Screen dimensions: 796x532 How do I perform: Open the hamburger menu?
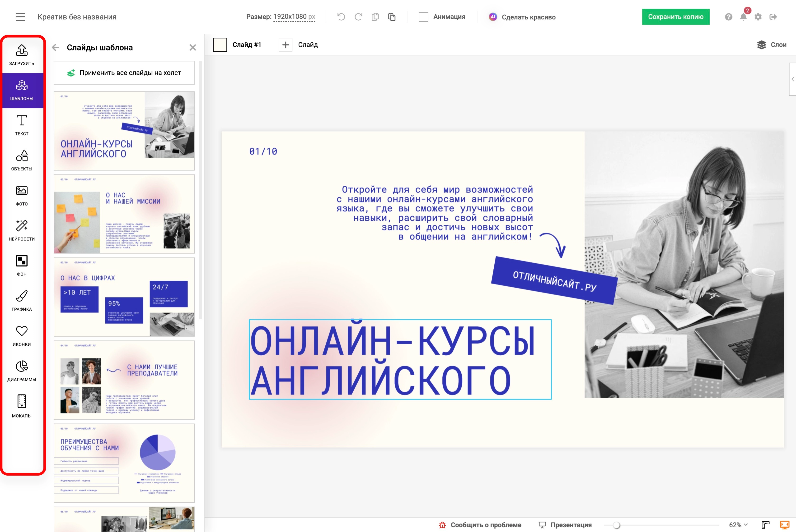click(20, 17)
